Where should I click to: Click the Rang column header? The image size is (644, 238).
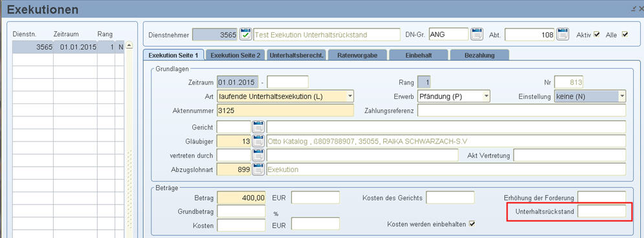click(x=105, y=34)
